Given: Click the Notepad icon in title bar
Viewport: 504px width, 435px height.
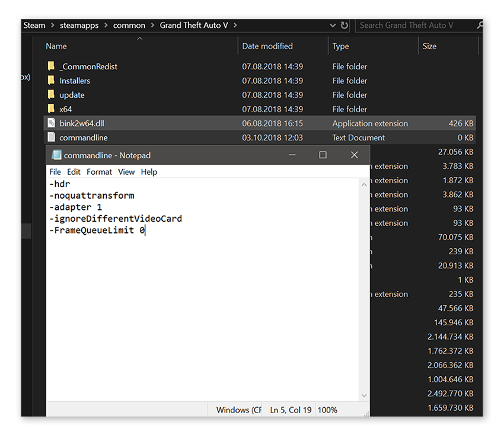Looking at the screenshot, I should [56, 155].
